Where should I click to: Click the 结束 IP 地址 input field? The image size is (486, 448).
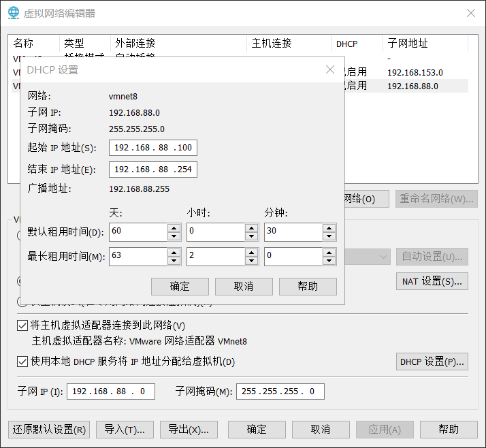(152, 169)
